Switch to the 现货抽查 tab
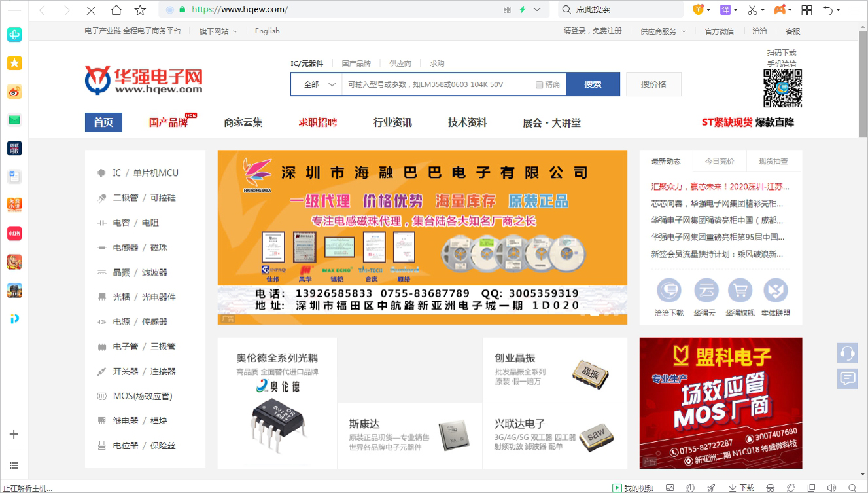The width and height of the screenshot is (868, 493). (x=773, y=161)
